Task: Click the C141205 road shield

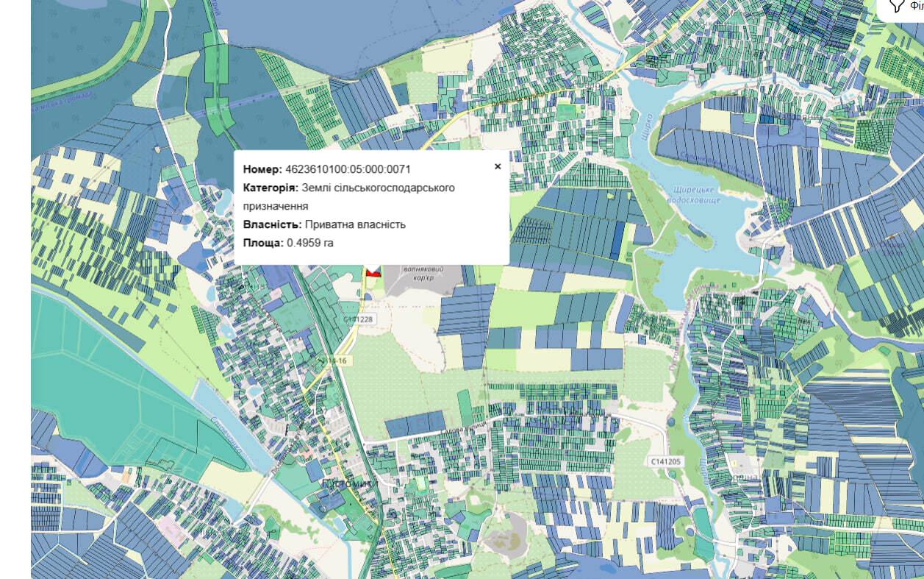Action: point(666,461)
